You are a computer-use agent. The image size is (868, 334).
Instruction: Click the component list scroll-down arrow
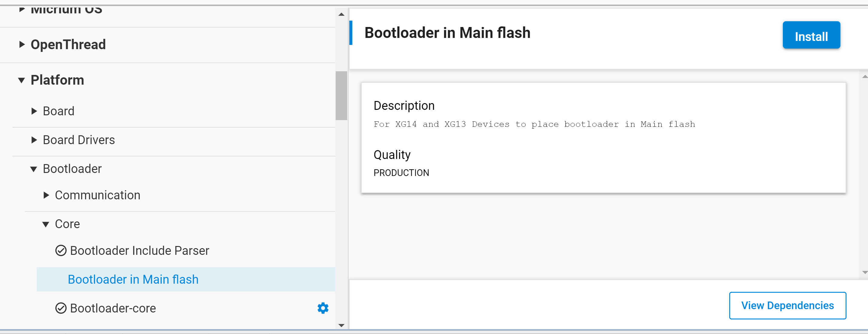pos(341,325)
